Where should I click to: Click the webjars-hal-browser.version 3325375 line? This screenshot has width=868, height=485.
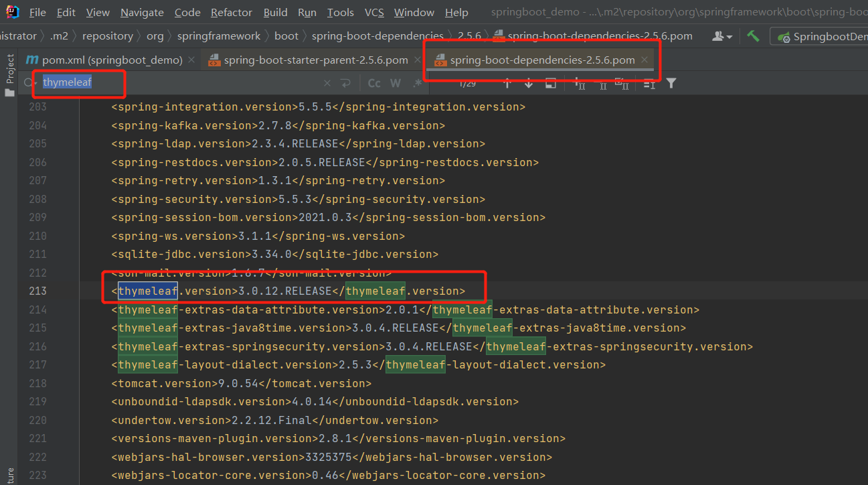[x=332, y=457]
